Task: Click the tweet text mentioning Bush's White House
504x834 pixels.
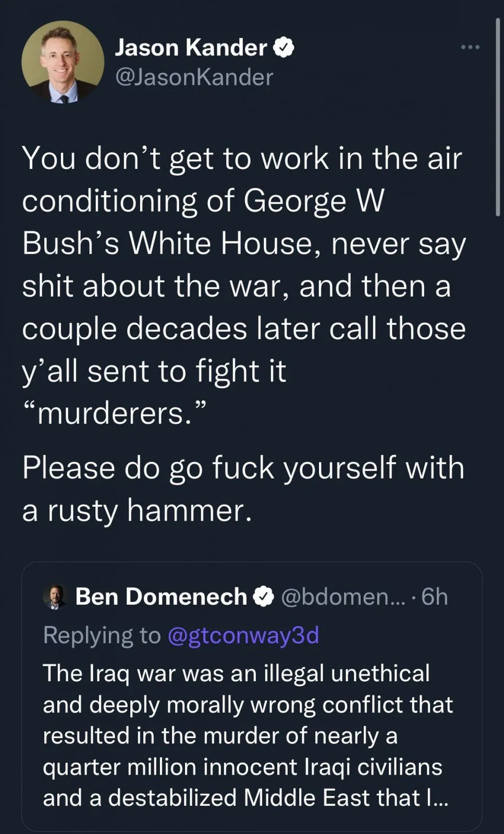Action: point(244,243)
